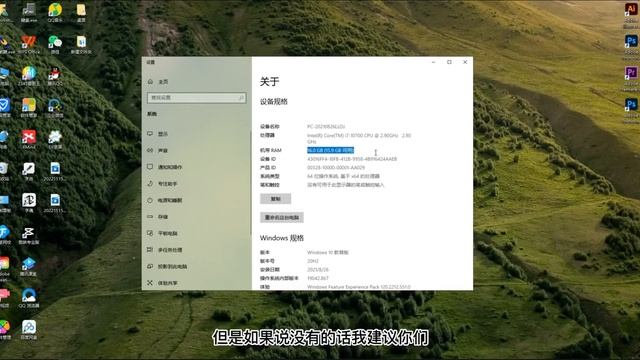Click the 设备规格 (Device specifications) heading

[x=274, y=102]
